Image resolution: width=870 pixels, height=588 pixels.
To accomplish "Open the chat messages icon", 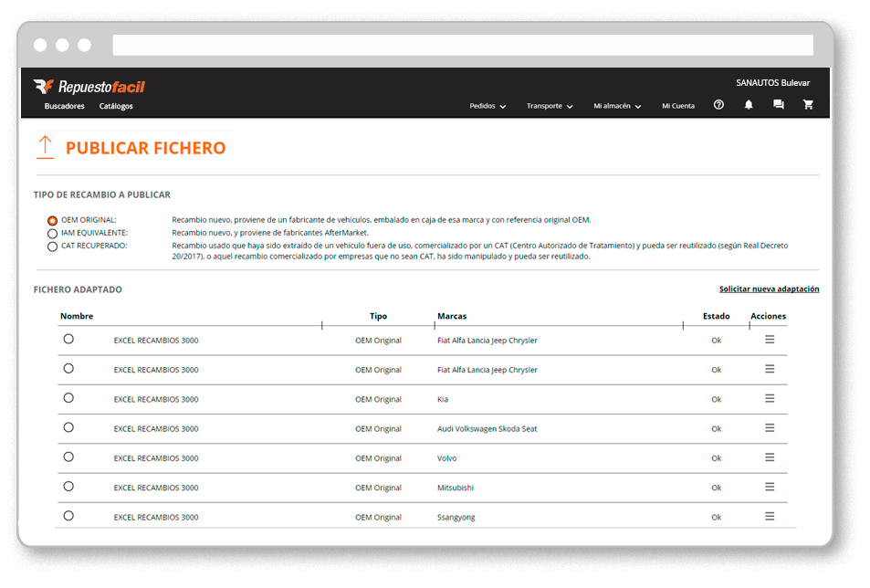I will (x=779, y=104).
